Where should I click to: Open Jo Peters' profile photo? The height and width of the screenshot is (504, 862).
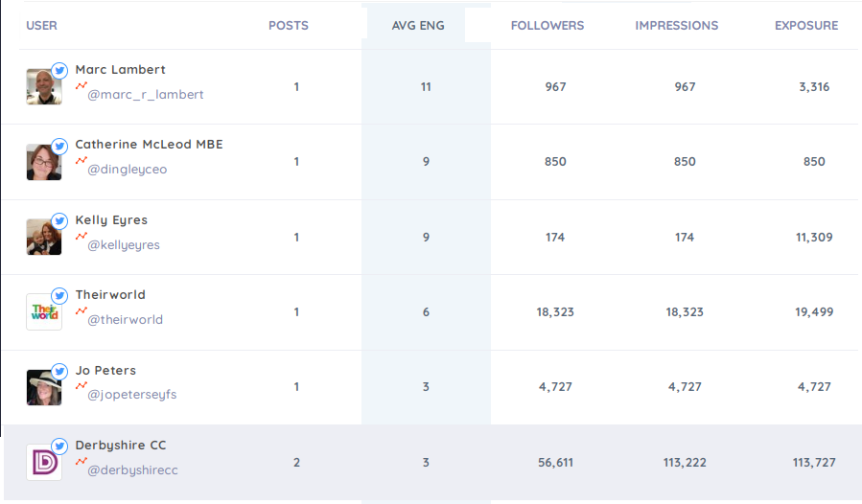pyautogui.click(x=44, y=387)
